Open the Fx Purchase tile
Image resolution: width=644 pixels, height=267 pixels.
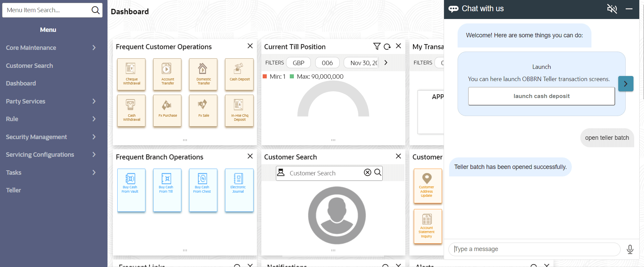[167, 111]
